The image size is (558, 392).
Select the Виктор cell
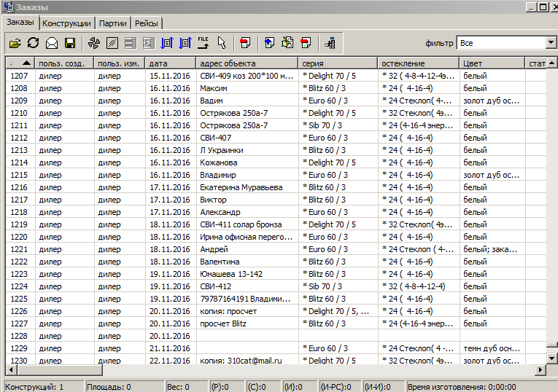tap(247, 200)
